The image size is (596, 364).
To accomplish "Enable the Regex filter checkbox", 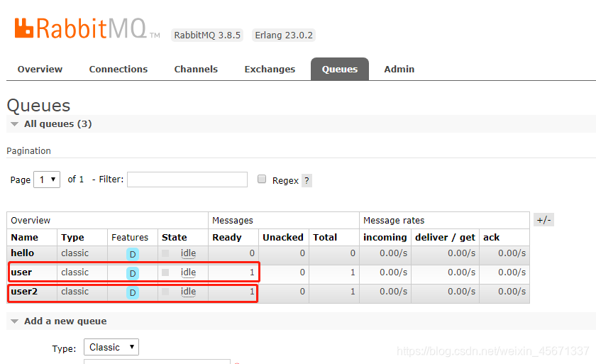I will (x=262, y=179).
